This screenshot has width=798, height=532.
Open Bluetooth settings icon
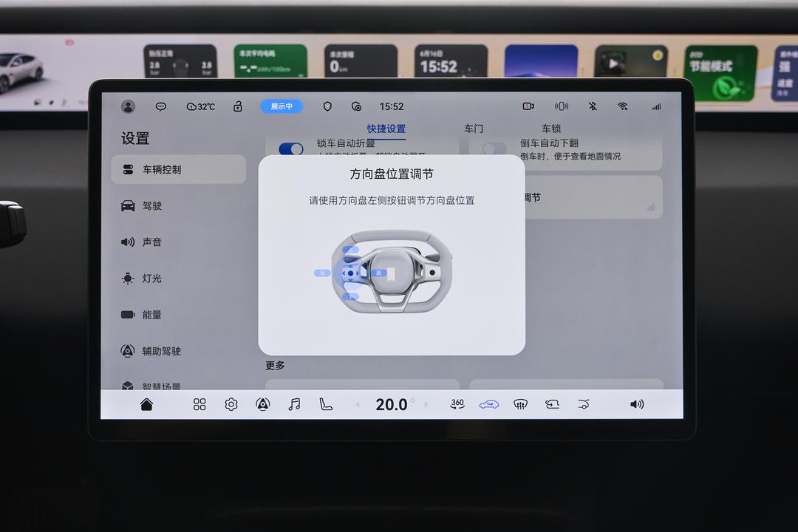[x=593, y=106]
